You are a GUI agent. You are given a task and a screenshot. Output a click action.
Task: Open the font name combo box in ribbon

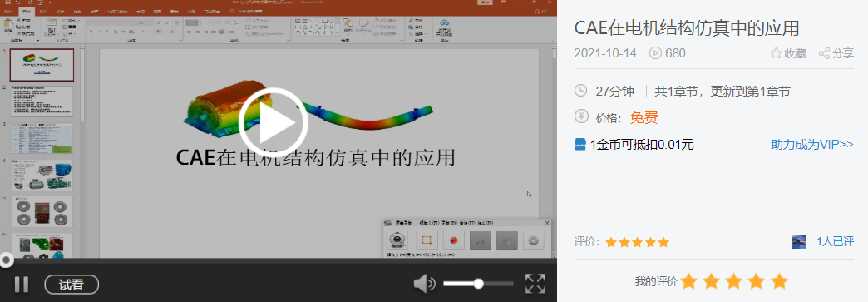pyautogui.click(x=111, y=22)
